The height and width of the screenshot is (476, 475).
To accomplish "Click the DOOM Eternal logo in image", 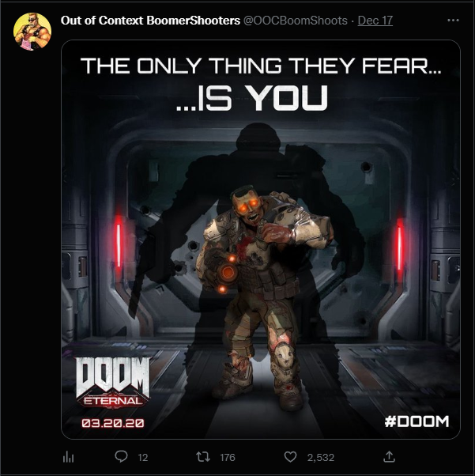I will click(x=113, y=382).
